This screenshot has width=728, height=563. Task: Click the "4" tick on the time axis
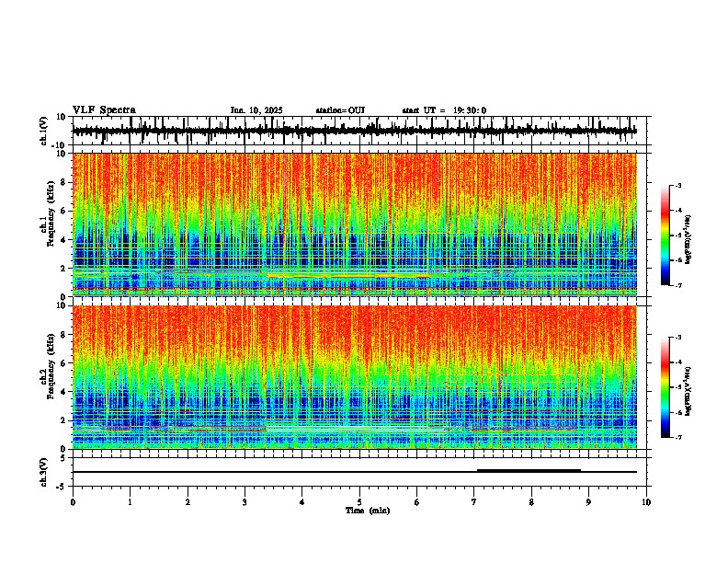coord(301,502)
